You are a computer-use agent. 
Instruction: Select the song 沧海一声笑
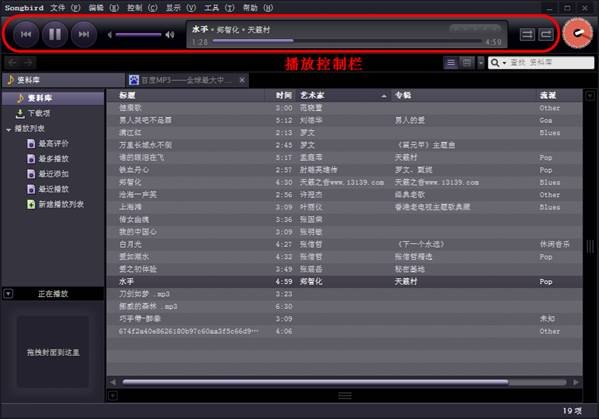345,195
